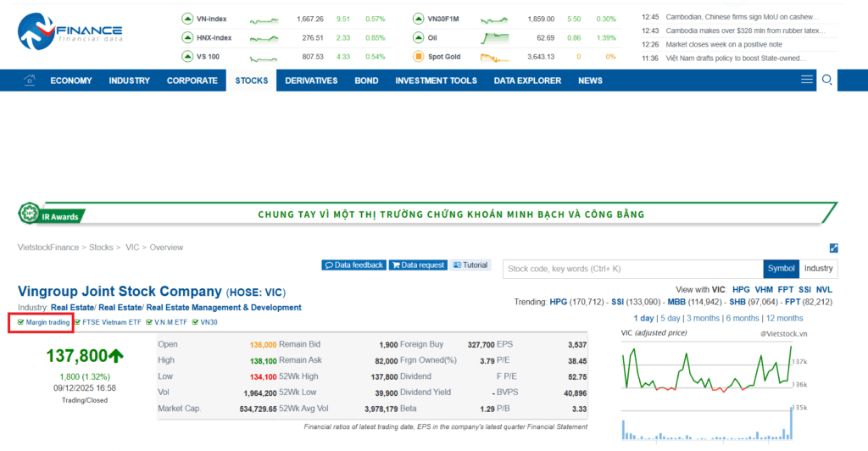Click the Data request button

point(418,265)
